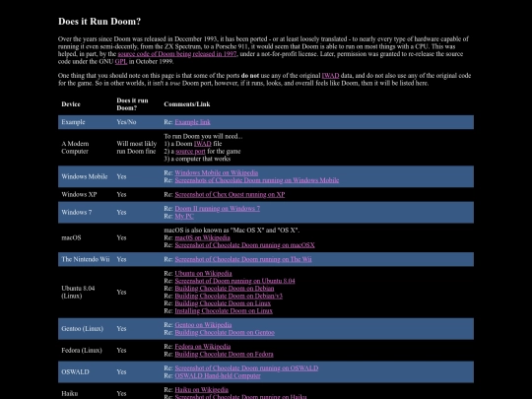This screenshot has height=399, width=532.
Task: Click 'Yes' in the Windows XP row
Action: point(121,194)
